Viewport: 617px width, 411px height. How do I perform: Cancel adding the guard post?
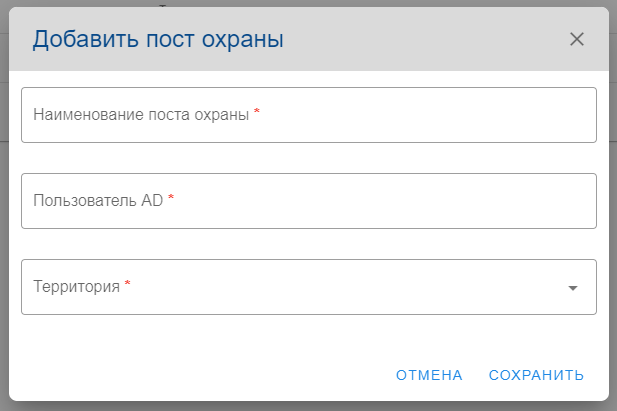tap(429, 375)
